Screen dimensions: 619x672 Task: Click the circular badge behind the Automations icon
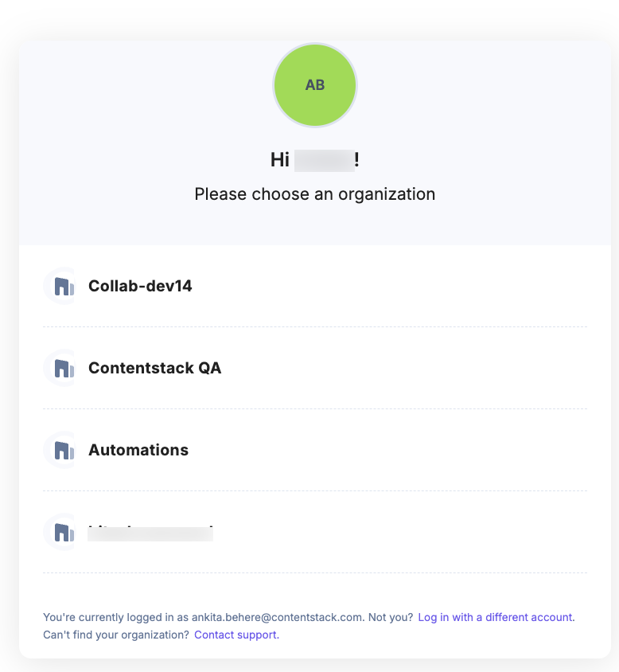61,450
